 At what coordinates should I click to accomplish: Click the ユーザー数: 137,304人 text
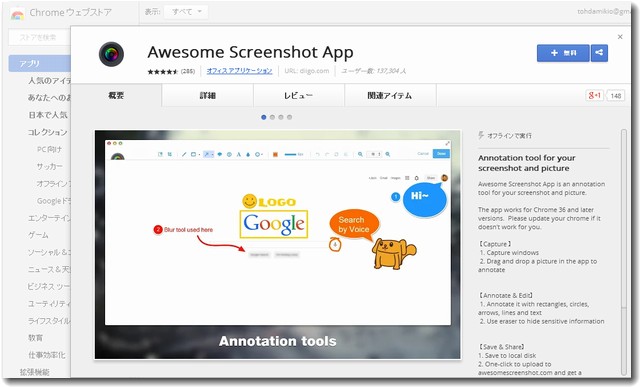(373, 71)
